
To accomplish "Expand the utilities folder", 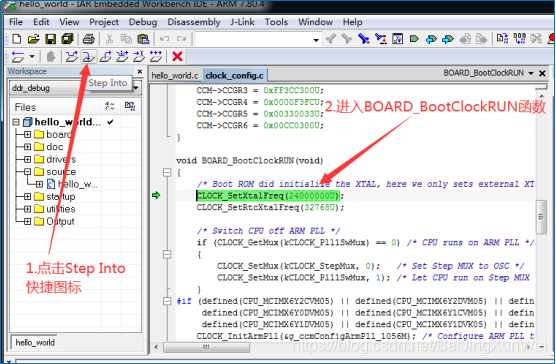I will 27,209.
